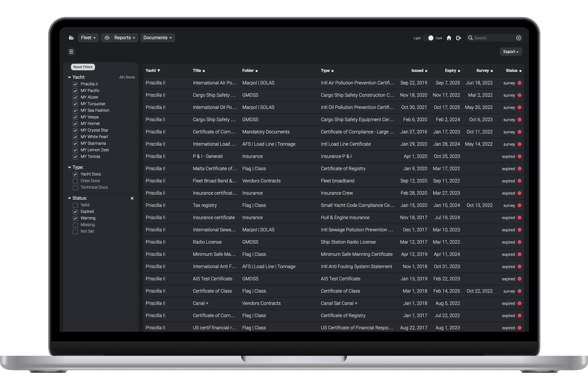Open the Fleet menu
The width and height of the screenshot is (588, 390).
88,38
